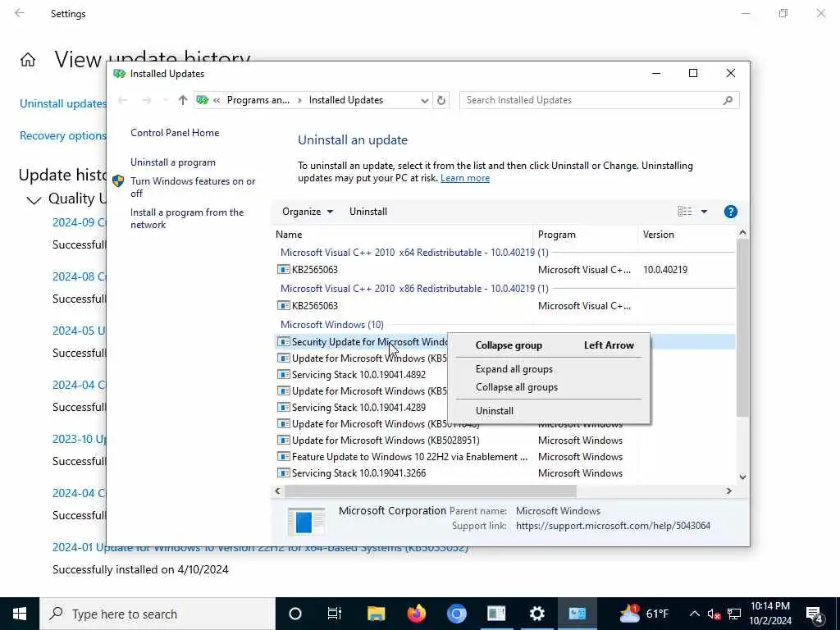
Task: Click the Uninstall toolbar button
Action: (x=368, y=212)
